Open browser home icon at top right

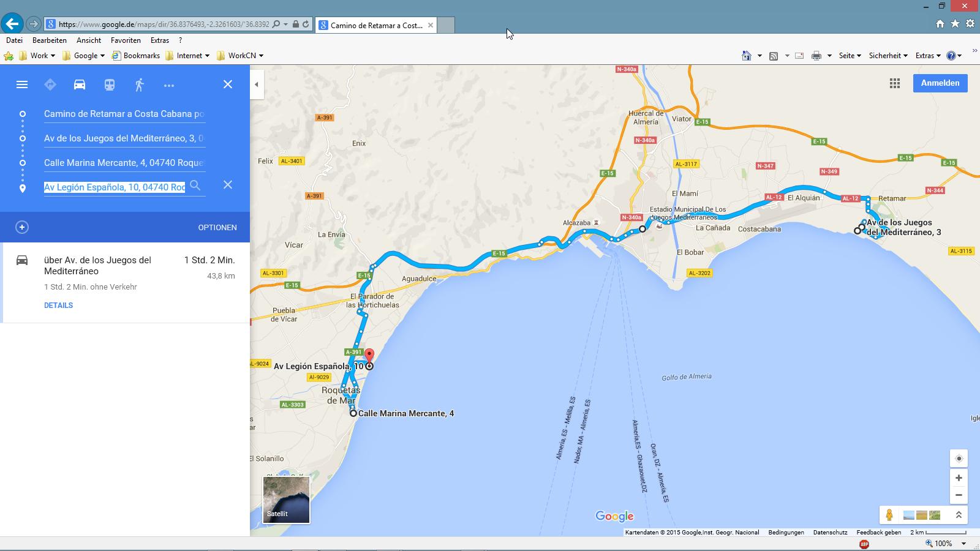click(x=940, y=24)
